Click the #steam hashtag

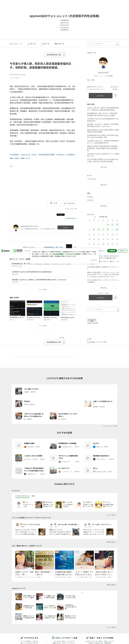pyautogui.click(x=34, y=155)
